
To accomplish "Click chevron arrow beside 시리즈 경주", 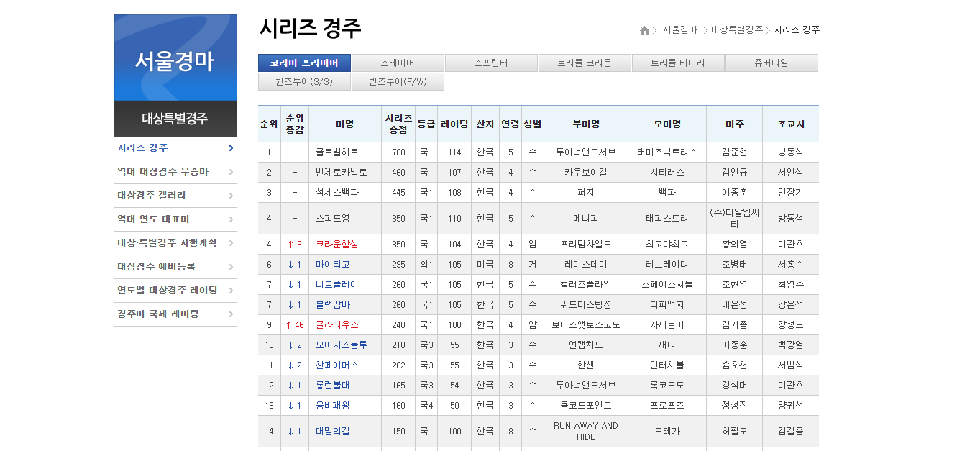I will pos(231,148).
